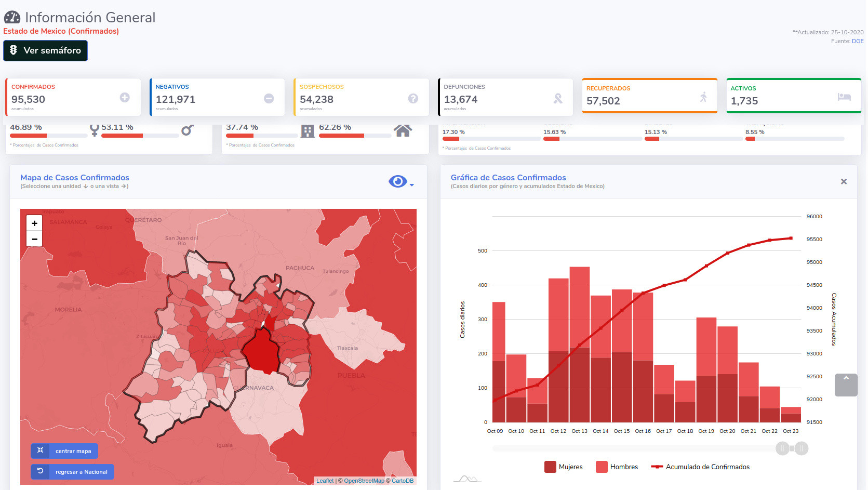Screen dimensions: 868x490
Task: Click the Oct 19 bar in chart
Action: tap(706, 370)
